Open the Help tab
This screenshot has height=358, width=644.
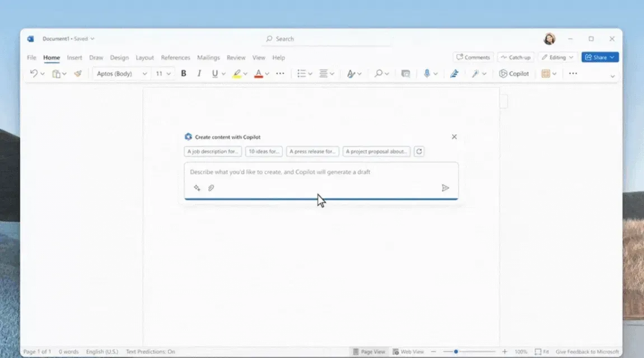tap(278, 58)
